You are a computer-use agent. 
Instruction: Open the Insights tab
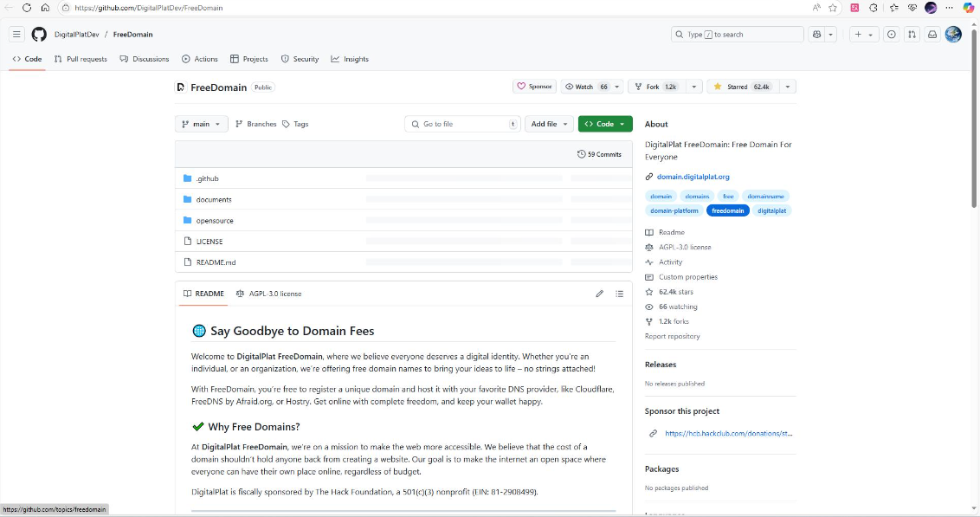click(350, 59)
